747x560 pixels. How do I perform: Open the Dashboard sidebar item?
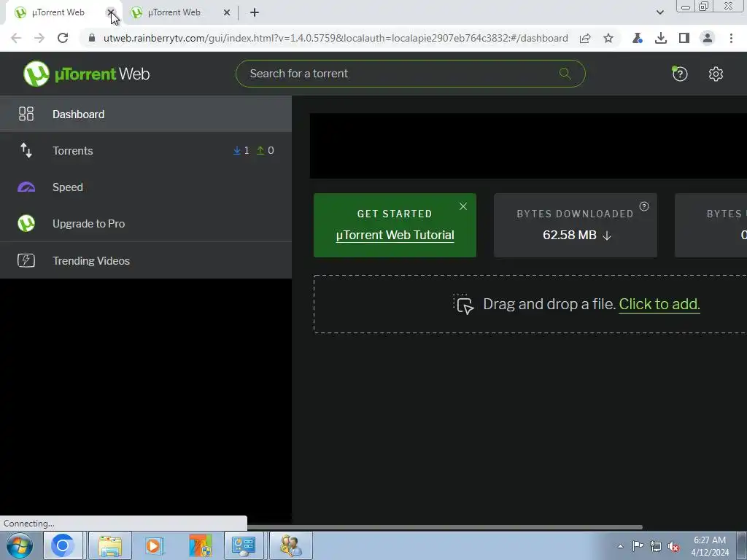(x=145, y=114)
